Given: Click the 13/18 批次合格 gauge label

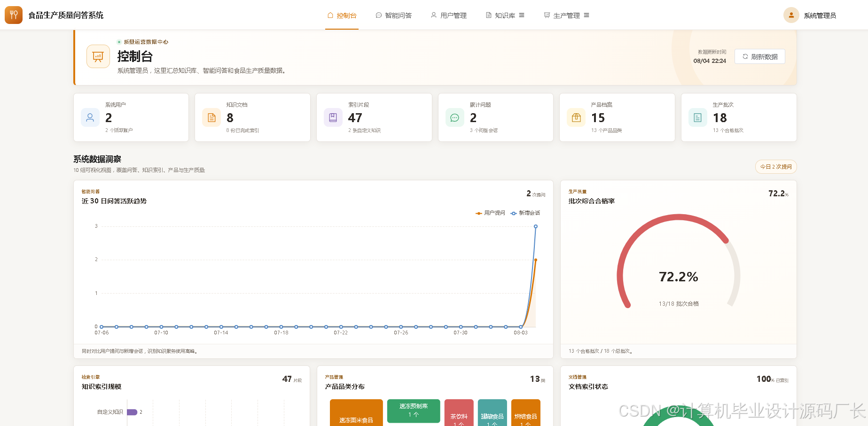Looking at the screenshot, I should (679, 304).
